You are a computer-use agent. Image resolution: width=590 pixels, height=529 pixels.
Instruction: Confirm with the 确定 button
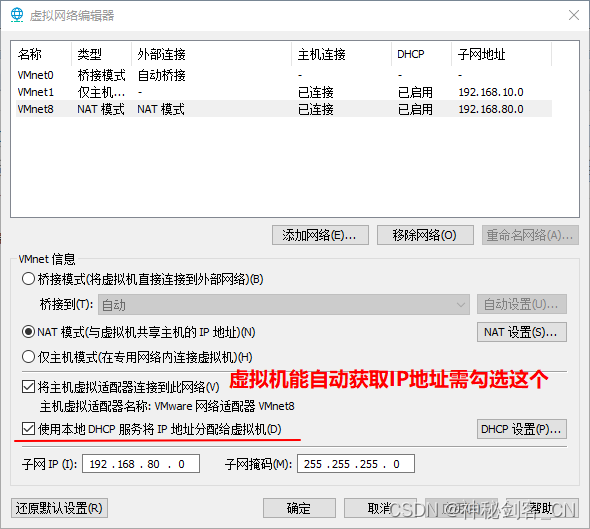pos(300,508)
